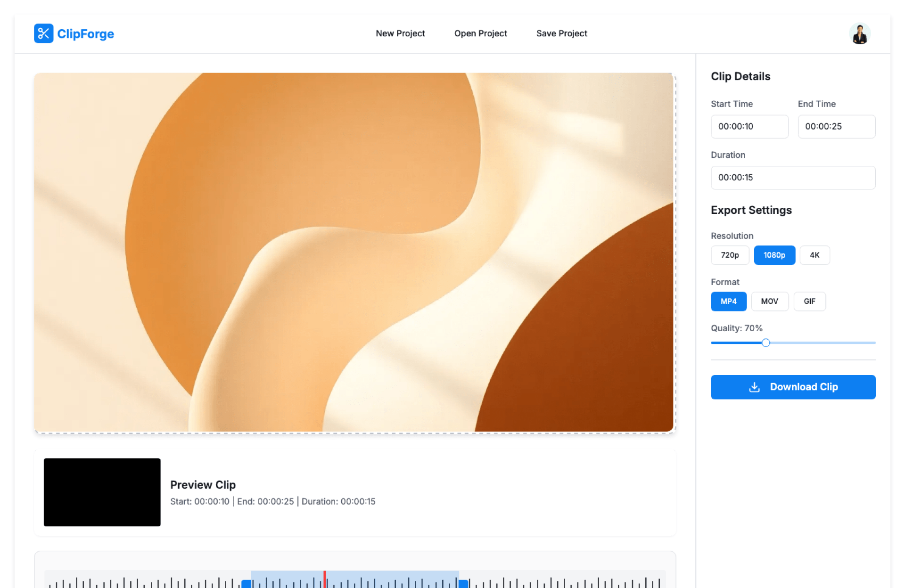905x588 pixels.
Task: Set export format to GIF
Action: tap(809, 301)
